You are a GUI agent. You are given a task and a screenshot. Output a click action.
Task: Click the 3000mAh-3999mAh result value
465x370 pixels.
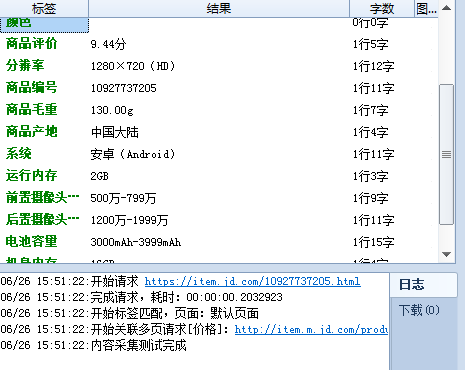pos(136,242)
